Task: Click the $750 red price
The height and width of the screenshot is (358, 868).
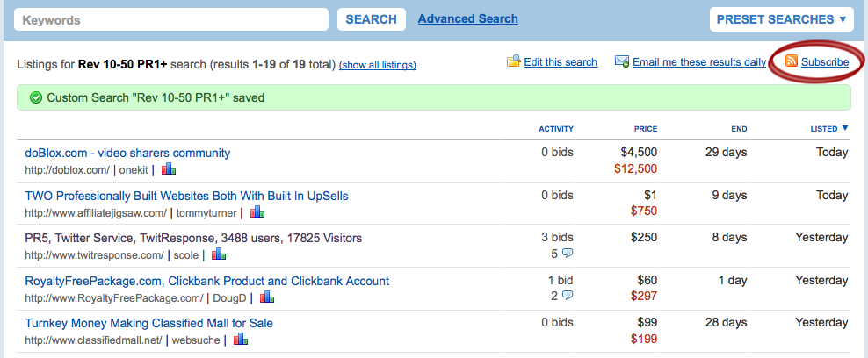Action: pyautogui.click(x=644, y=211)
